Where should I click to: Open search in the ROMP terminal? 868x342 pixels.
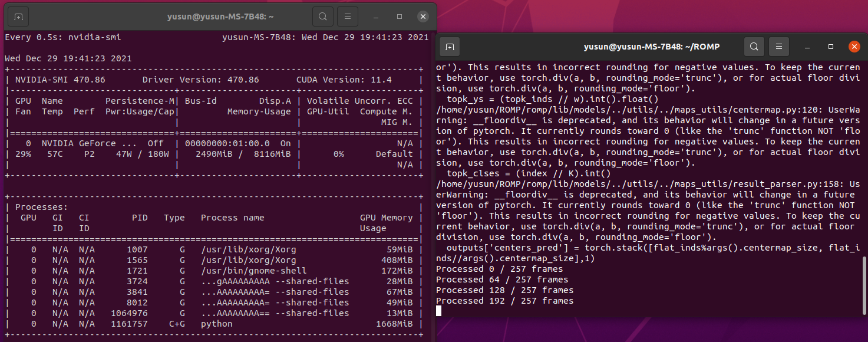[x=754, y=46]
